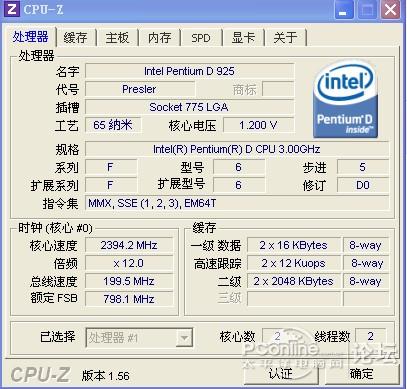Click the stepping value 5
The image size is (407, 389).
(363, 167)
